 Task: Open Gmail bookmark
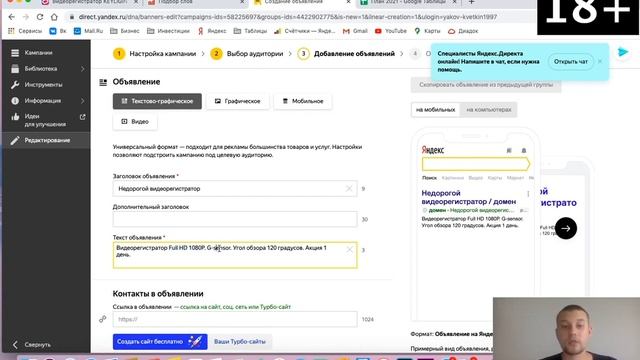(x=355, y=31)
